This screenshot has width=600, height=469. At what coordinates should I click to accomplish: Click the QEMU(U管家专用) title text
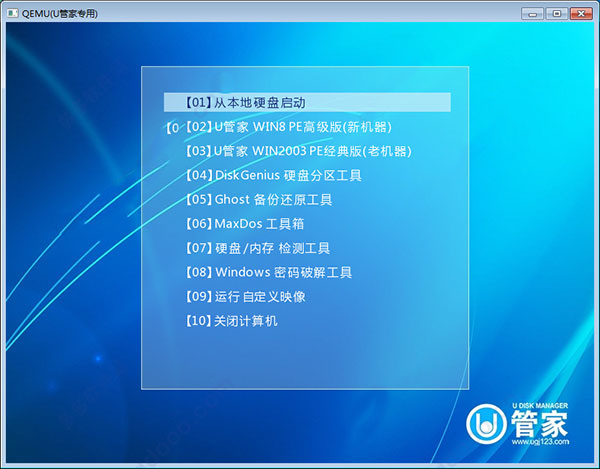[60, 14]
